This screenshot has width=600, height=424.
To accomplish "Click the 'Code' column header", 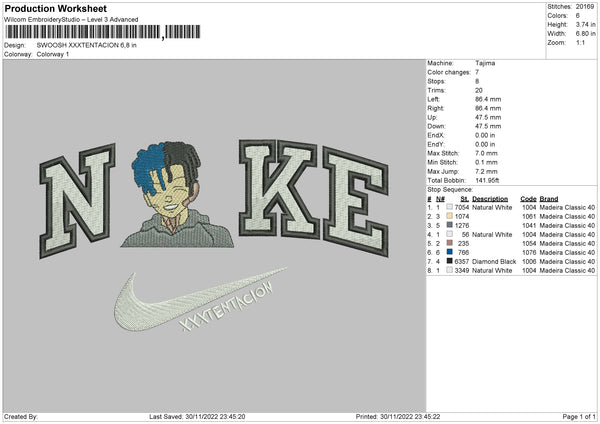I will (528, 199).
